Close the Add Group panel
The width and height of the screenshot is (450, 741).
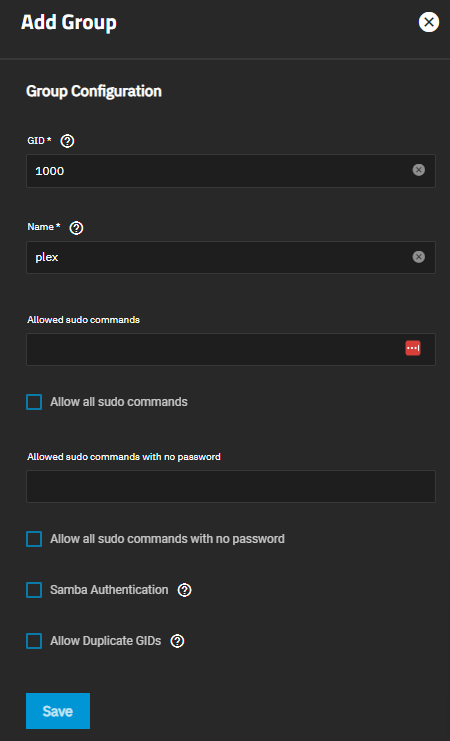[x=429, y=22]
